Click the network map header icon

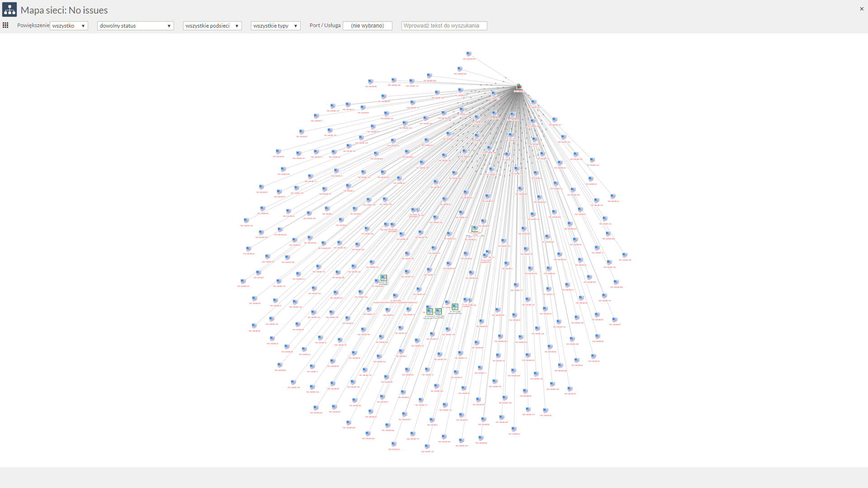click(x=9, y=9)
